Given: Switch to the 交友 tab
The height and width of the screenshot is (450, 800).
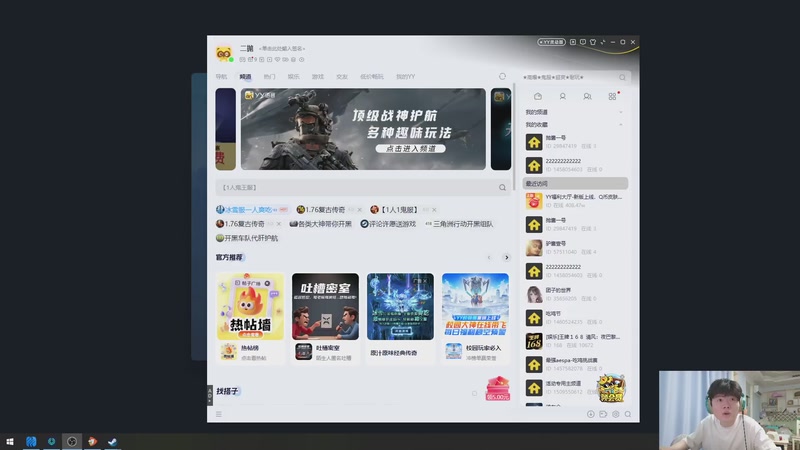Looking at the screenshot, I should [x=342, y=77].
